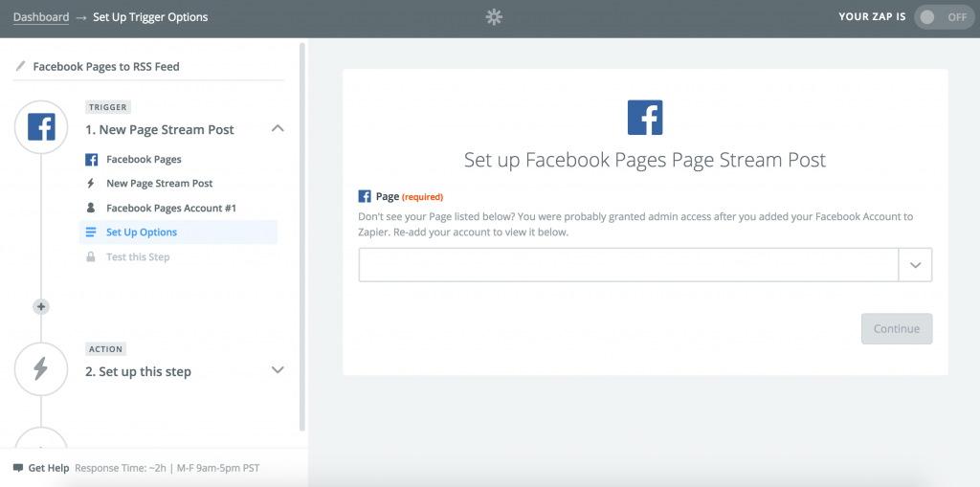Click the ACTION label badge
This screenshot has width=980, height=487.
[x=105, y=349]
